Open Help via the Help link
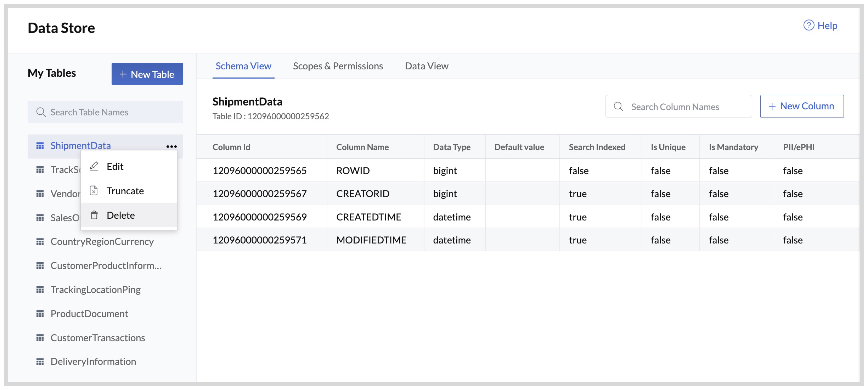 click(x=827, y=25)
